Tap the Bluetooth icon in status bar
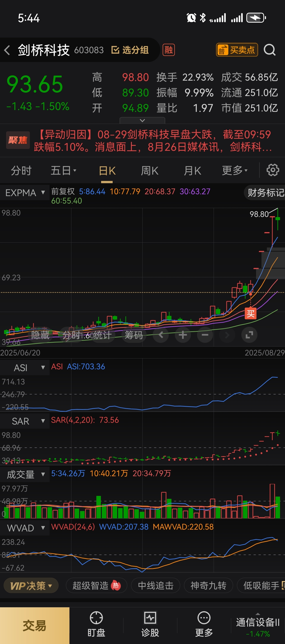Screen dimensions: 285x644 203,18
